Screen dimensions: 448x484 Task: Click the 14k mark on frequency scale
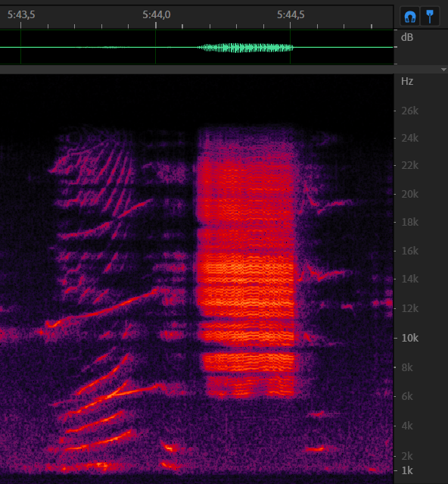coord(409,279)
